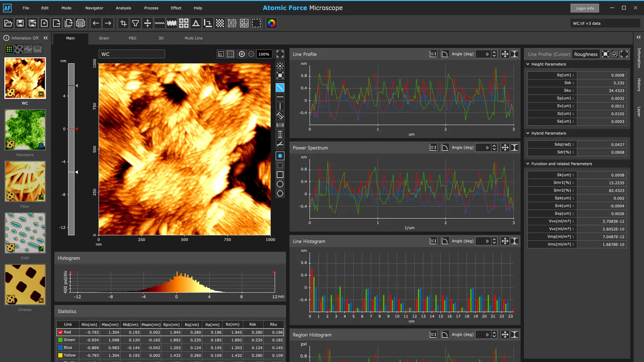Open the Process menu

pos(151,8)
